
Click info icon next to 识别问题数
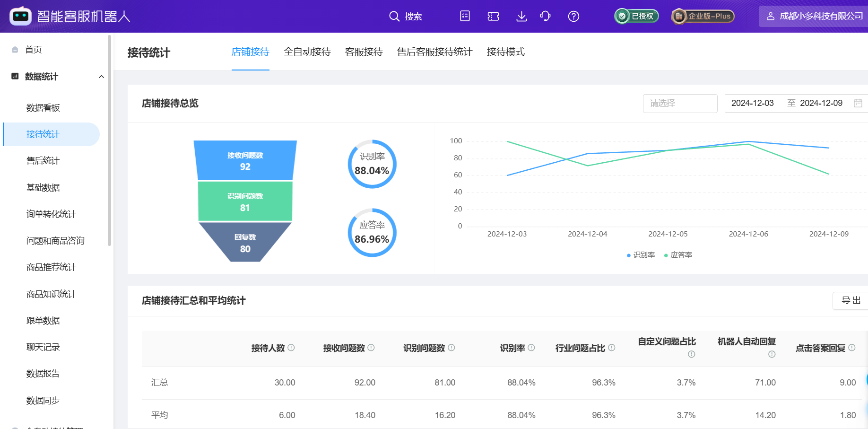451,348
